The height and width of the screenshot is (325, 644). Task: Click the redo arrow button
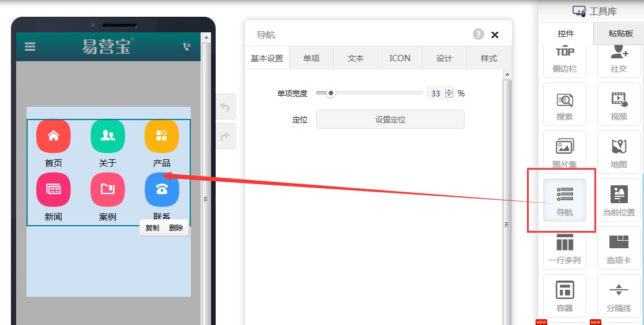point(225,136)
